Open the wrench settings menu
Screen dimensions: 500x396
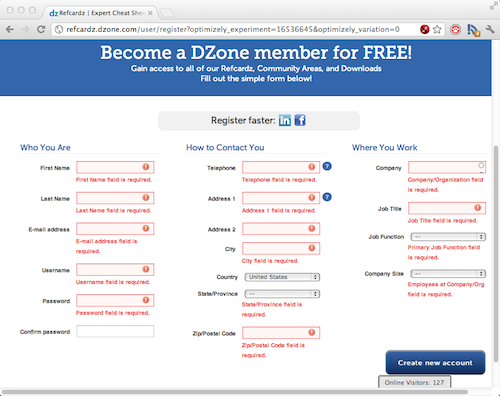tap(490, 29)
